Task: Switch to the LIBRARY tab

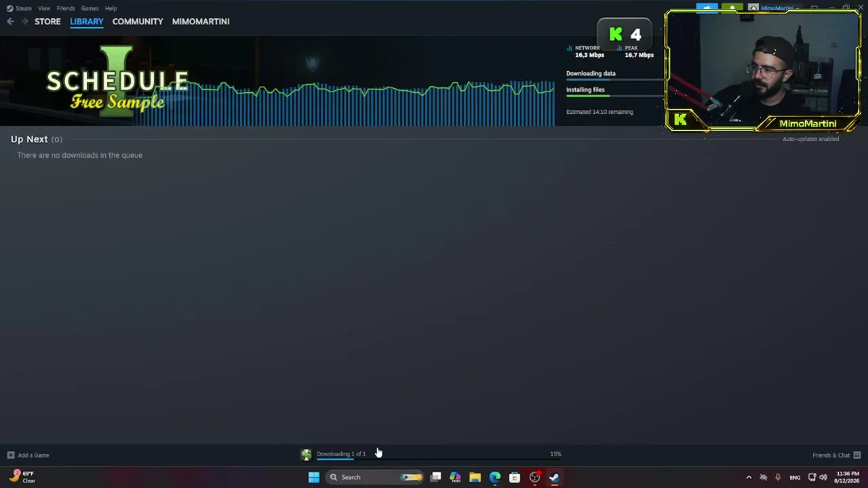Action: click(87, 22)
